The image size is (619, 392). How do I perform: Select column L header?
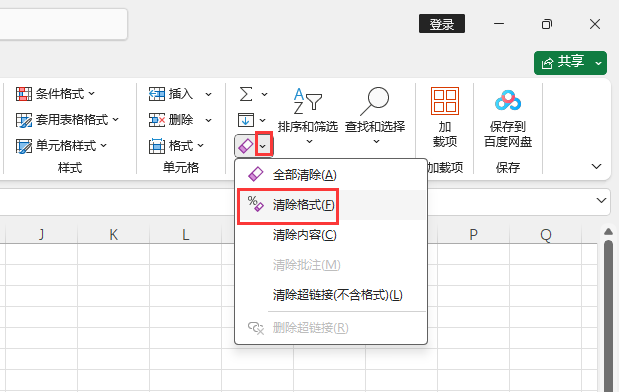coord(186,235)
